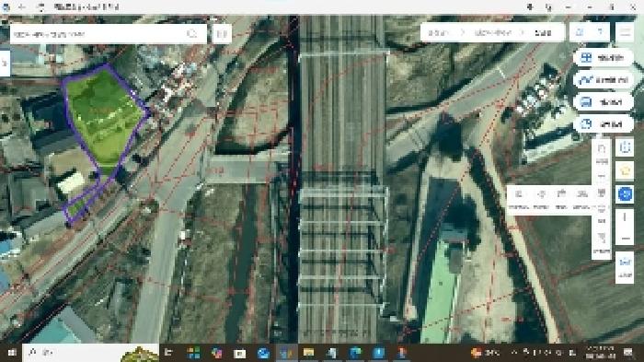
Task: Click the wavy line icon pill button
Action: coord(603,80)
